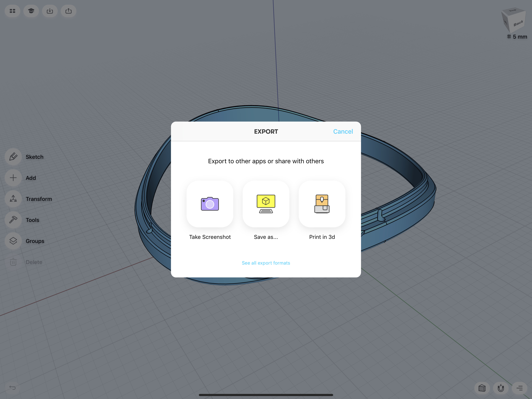Image resolution: width=532 pixels, height=399 pixels.
Task: Toggle the visual style cube icon
Action: click(482, 388)
